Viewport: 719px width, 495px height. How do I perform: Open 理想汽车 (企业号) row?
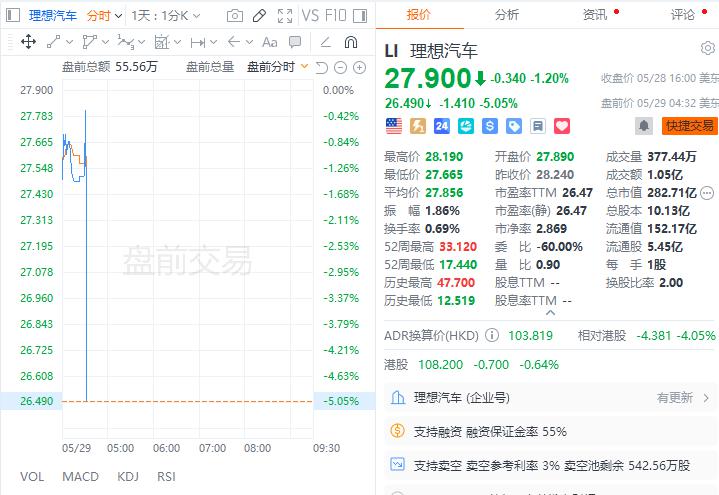pos(551,398)
